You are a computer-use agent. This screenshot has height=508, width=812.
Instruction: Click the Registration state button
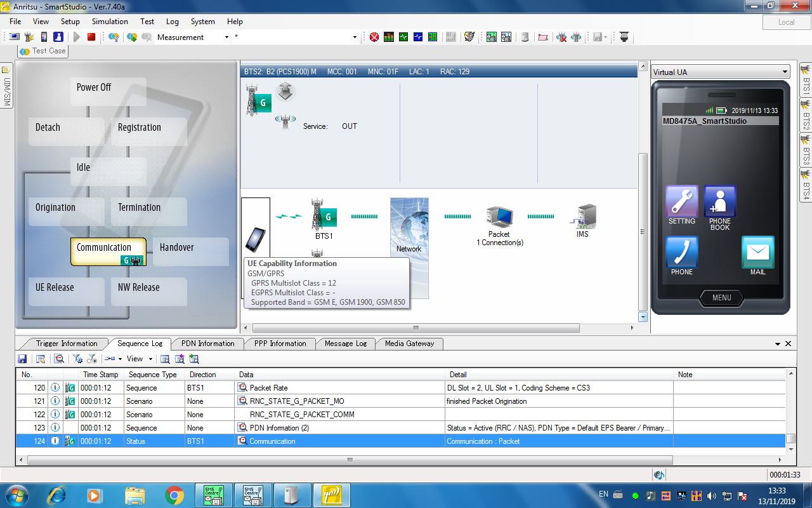point(149,132)
